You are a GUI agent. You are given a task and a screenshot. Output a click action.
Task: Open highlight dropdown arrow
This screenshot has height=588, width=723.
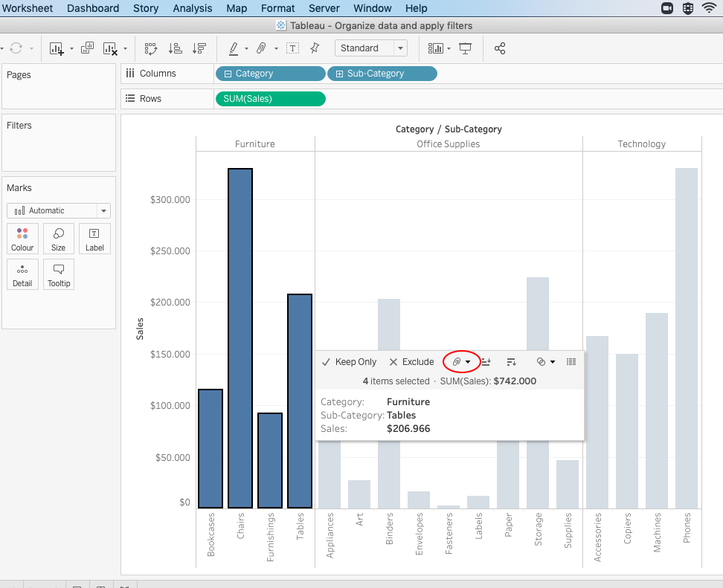(247, 48)
